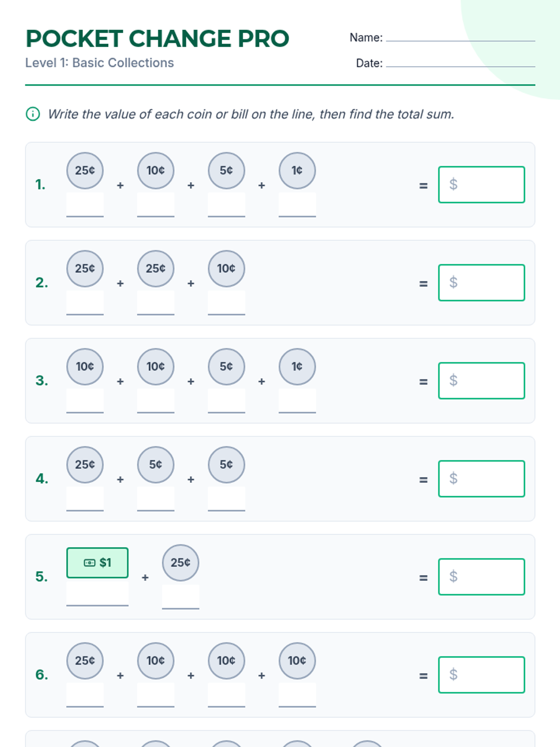Click the total answer box for problem 1
The width and height of the screenshot is (560, 747).
coord(482,184)
